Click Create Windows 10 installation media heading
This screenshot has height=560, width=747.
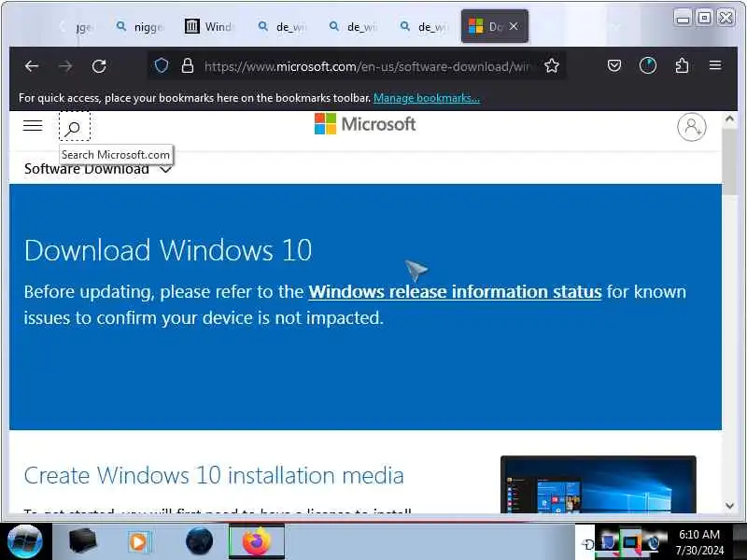pos(214,475)
